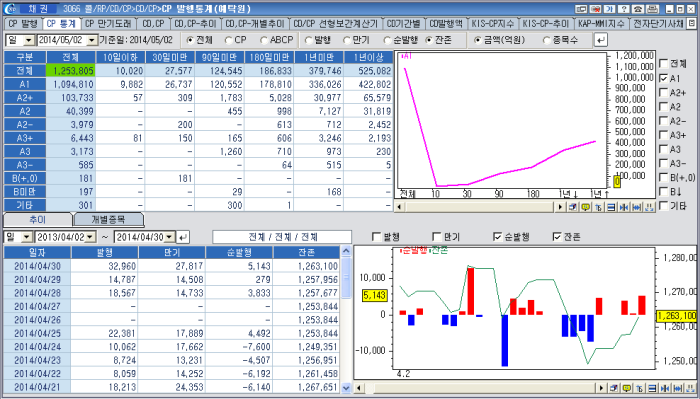
Task: Click the 1년이상 column header
Action: (x=369, y=57)
